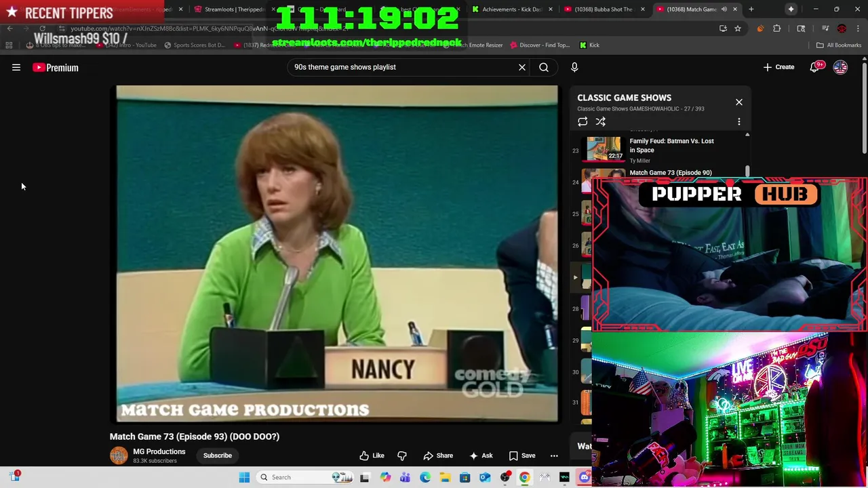This screenshot has width=868, height=488.
Task: Save the video to a playlist
Action: [521, 455]
